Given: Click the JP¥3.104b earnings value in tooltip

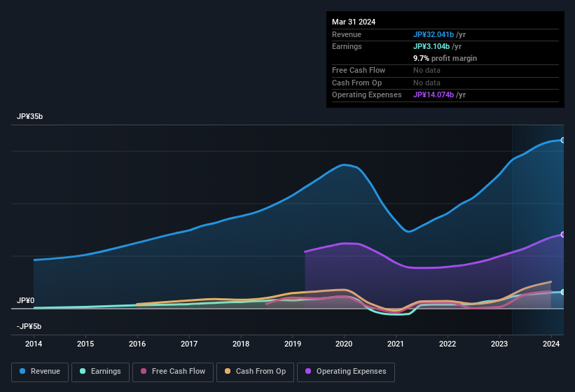Looking at the screenshot, I should [431, 46].
